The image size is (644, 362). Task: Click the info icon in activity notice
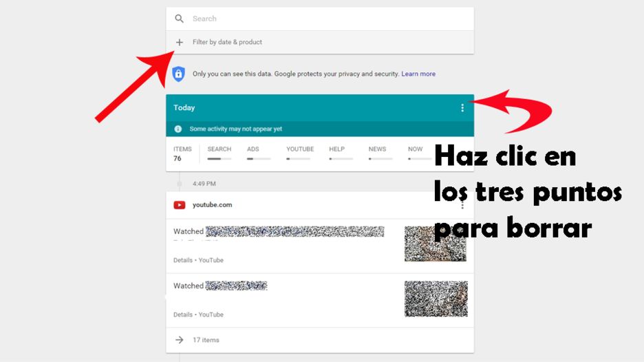(x=178, y=129)
